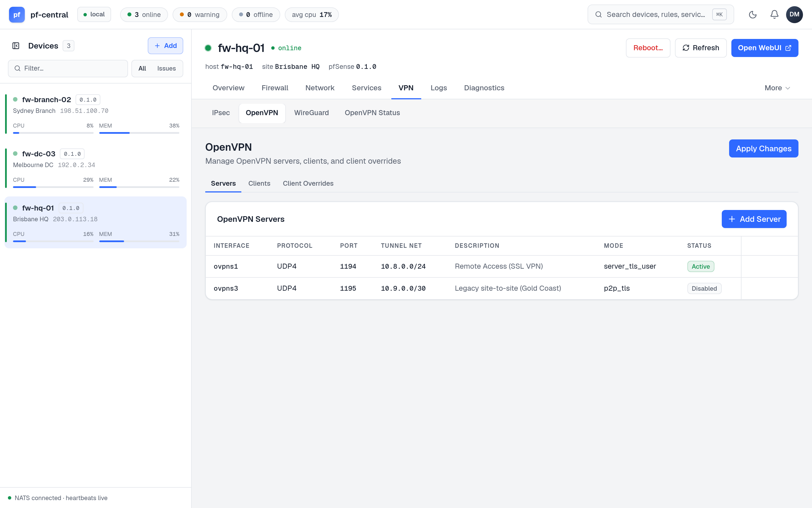Select the WireGuard sub-tab
Viewport: 812px width, 508px height.
coord(311,113)
